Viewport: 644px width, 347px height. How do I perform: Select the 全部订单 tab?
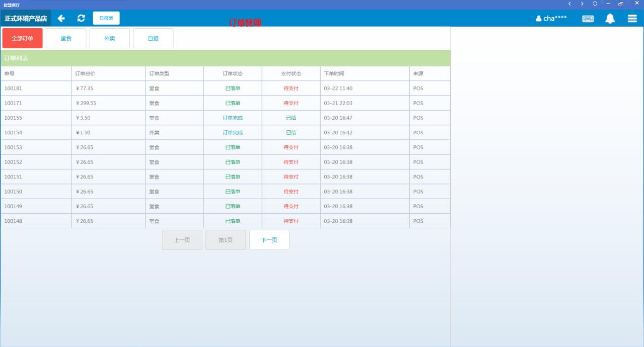23,38
